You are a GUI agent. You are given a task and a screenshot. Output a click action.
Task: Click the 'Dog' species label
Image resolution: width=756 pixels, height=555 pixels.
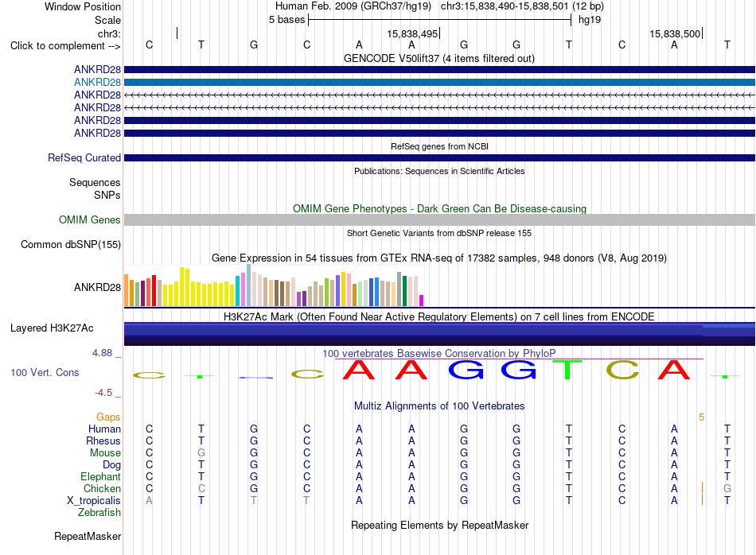point(111,465)
